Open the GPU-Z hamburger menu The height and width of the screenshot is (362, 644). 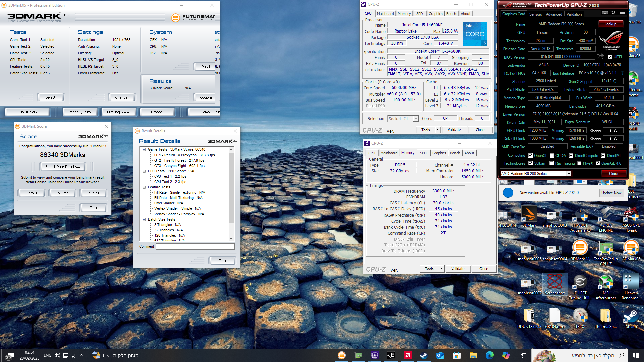tap(622, 13)
